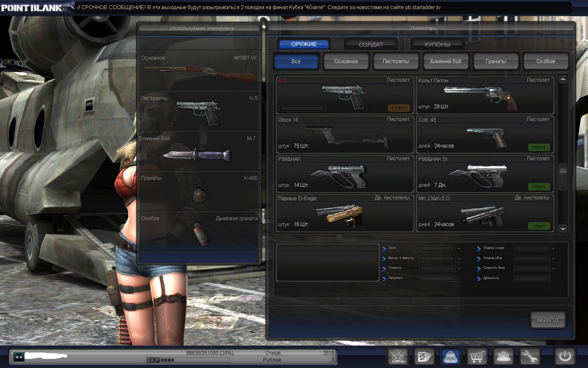Click the 'Выстр. в минуту' stat label
The image size is (588, 368).
tap(401, 258)
